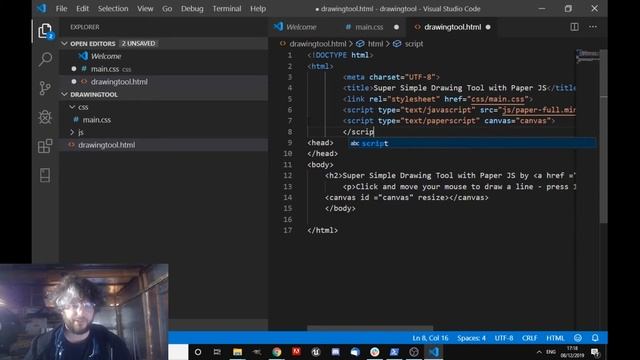Open the Explorer view in activity bar
The width and height of the screenshot is (640, 360).
click(45, 31)
